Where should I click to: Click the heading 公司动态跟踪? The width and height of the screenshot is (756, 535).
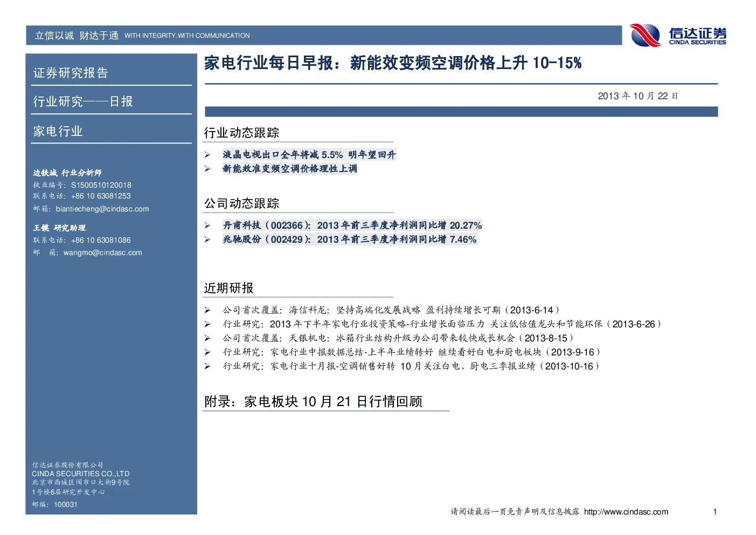pos(241,203)
